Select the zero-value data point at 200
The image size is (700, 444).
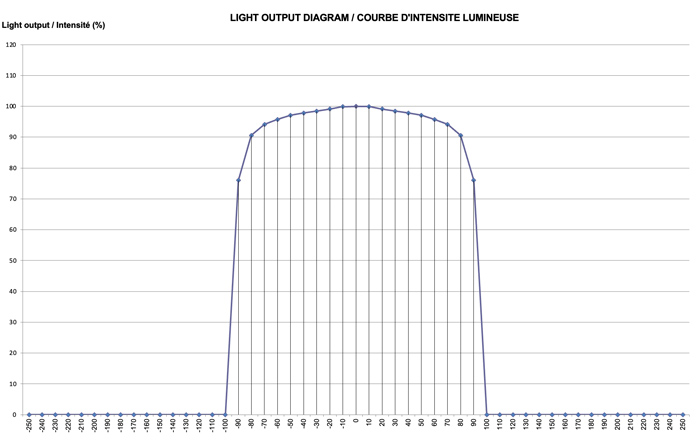[x=617, y=415]
